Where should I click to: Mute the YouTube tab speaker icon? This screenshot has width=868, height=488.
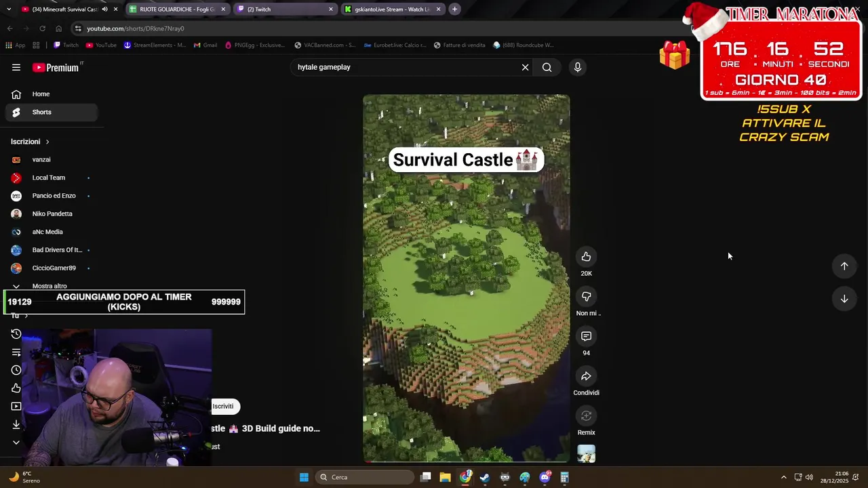tap(104, 9)
